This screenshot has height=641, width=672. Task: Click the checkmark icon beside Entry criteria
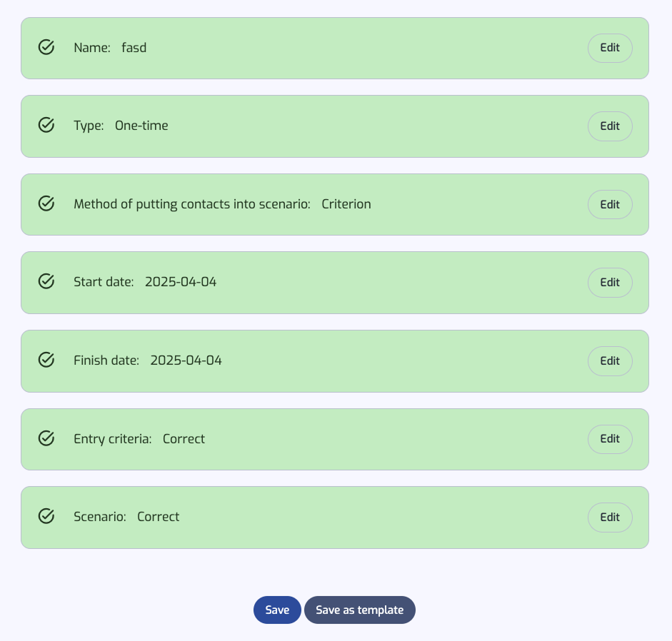tap(46, 438)
